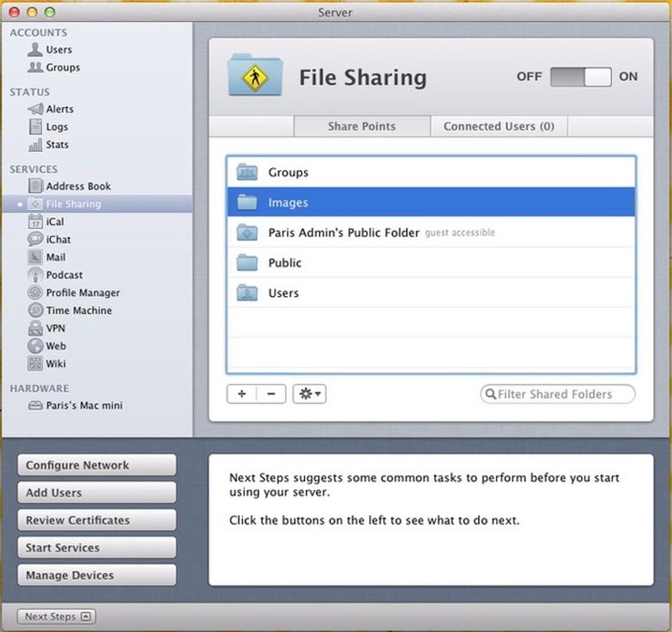Click the Address Book service icon

[36, 186]
